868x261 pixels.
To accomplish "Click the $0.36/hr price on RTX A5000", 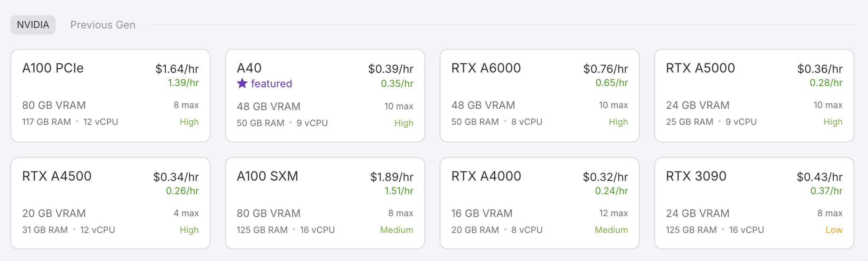I will [820, 69].
